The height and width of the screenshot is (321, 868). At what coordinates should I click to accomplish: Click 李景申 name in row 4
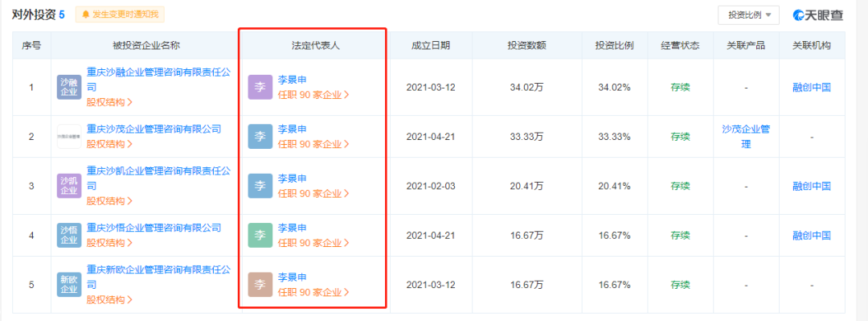pyautogui.click(x=292, y=228)
